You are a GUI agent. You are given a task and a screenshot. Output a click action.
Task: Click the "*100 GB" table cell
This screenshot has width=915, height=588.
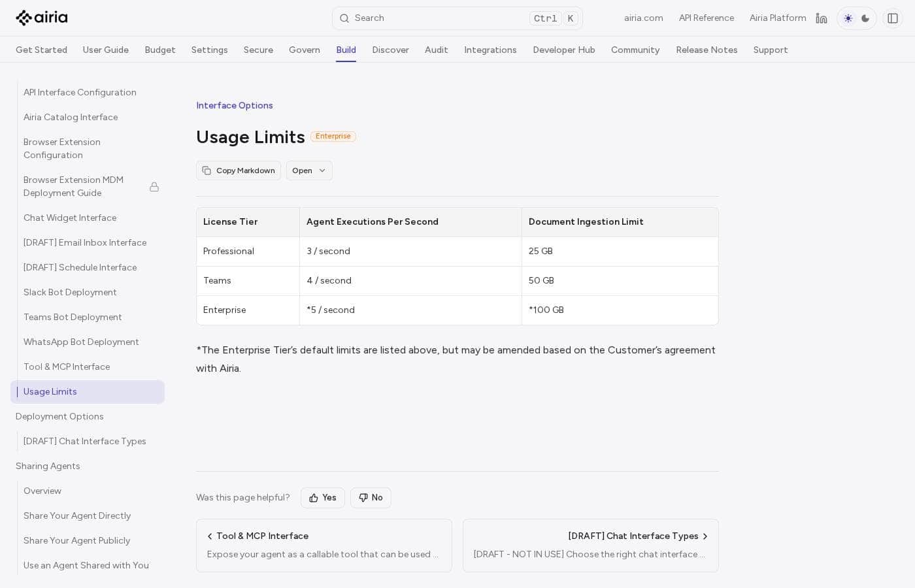coord(620,310)
